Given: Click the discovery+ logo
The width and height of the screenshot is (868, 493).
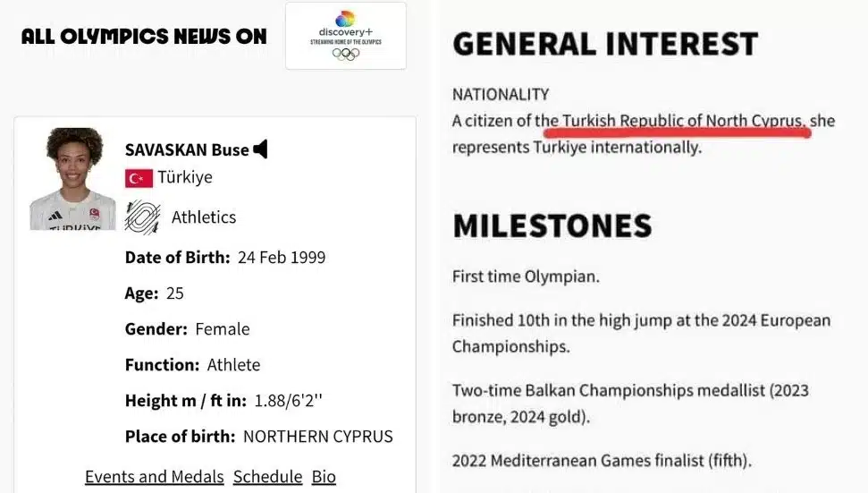Looking at the screenshot, I should [345, 24].
